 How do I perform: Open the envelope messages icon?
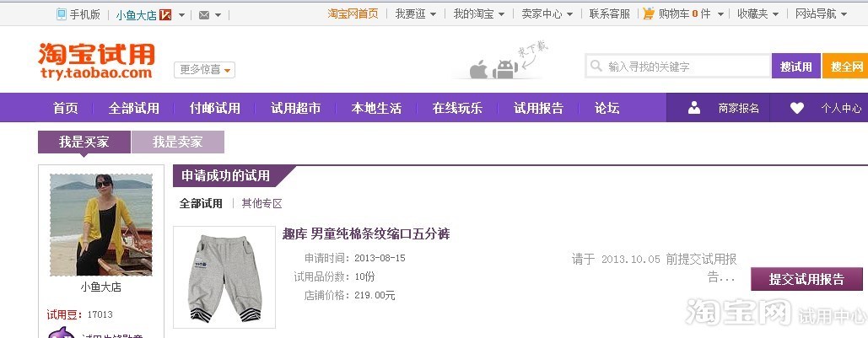tap(204, 15)
